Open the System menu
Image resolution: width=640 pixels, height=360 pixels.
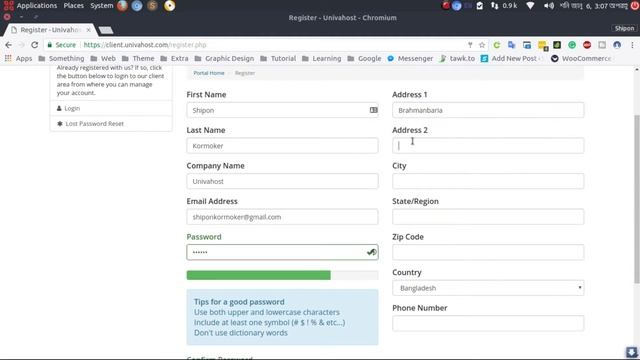coord(102,6)
